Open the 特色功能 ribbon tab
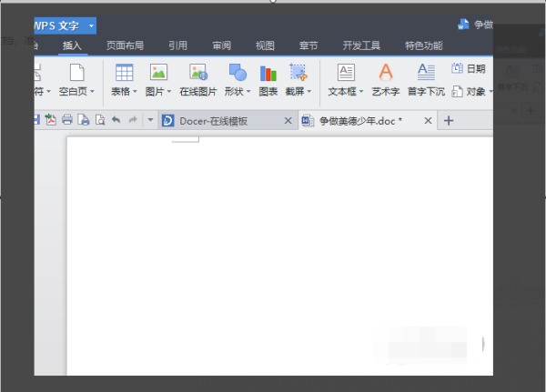The width and height of the screenshot is (546, 392). point(424,45)
